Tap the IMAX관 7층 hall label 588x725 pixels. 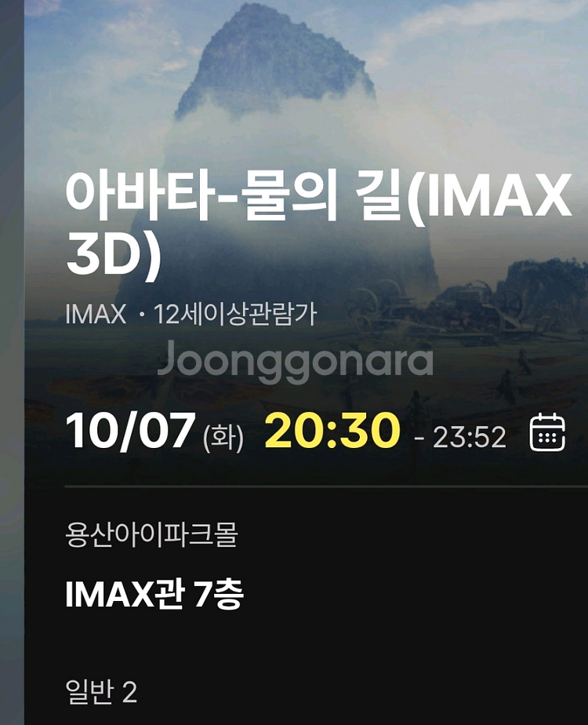pos(154,594)
